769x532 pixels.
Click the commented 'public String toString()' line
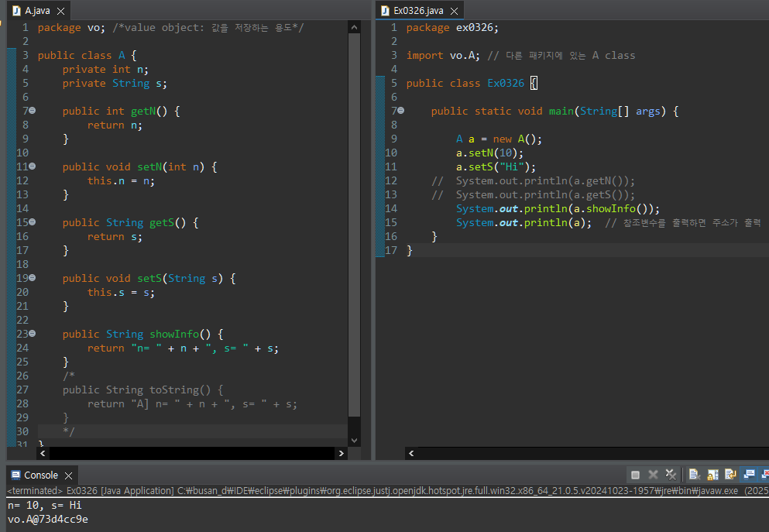tap(142, 390)
